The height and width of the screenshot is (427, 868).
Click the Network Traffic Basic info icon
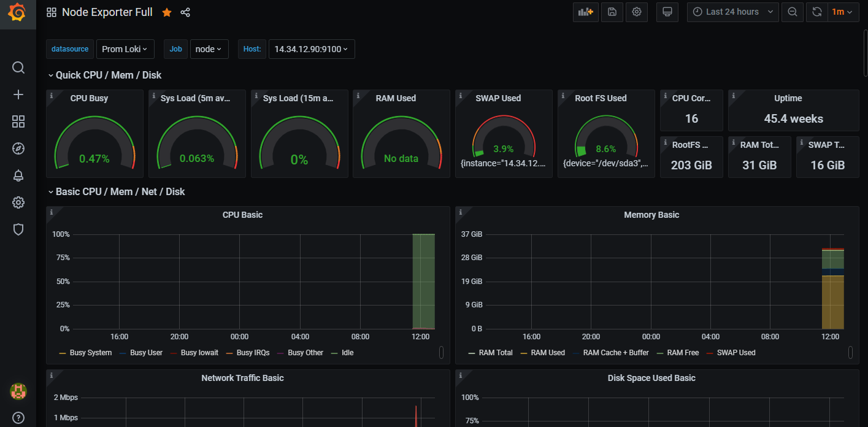click(52, 375)
